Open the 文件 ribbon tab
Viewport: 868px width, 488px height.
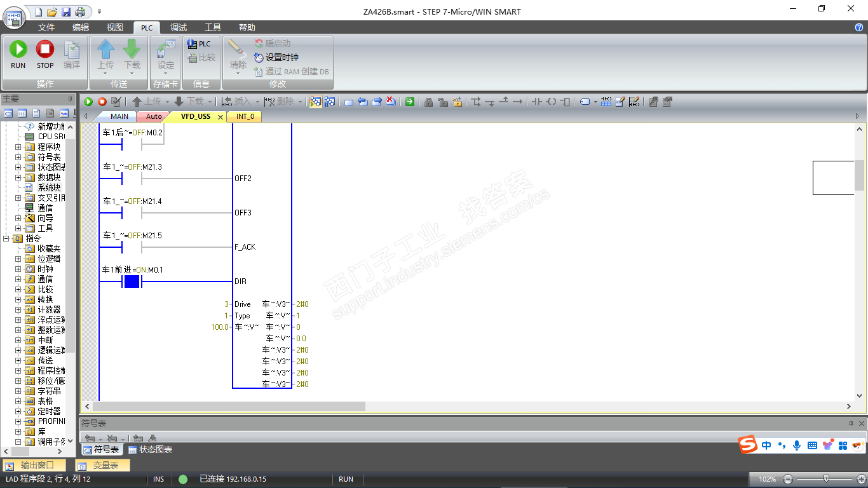point(46,27)
